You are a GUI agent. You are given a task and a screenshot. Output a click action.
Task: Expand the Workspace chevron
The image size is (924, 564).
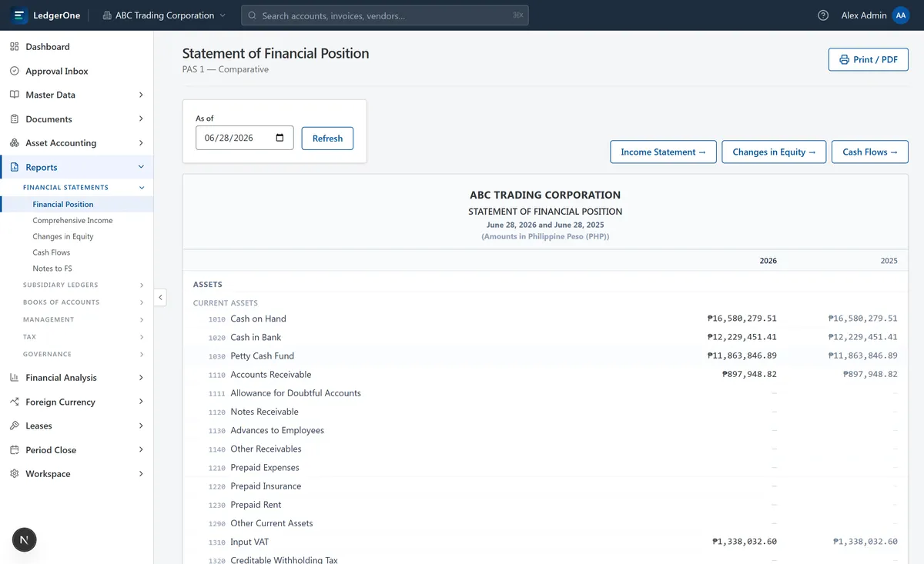(x=141, y=474)
